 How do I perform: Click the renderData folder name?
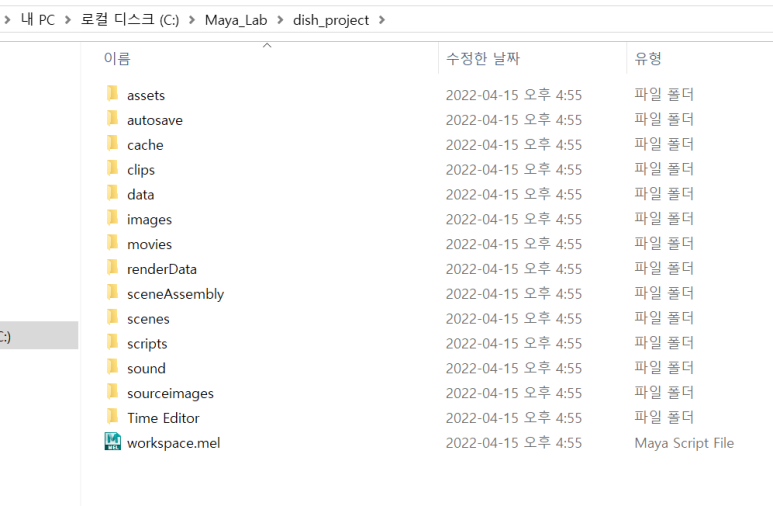point(162,269)
